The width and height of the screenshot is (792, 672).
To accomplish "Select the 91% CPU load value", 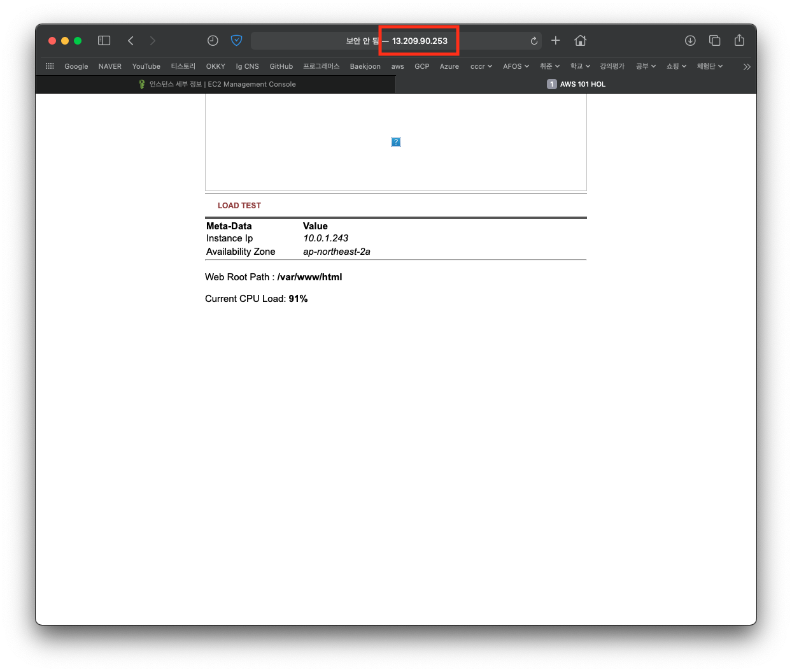I will [x=299, y=299].
